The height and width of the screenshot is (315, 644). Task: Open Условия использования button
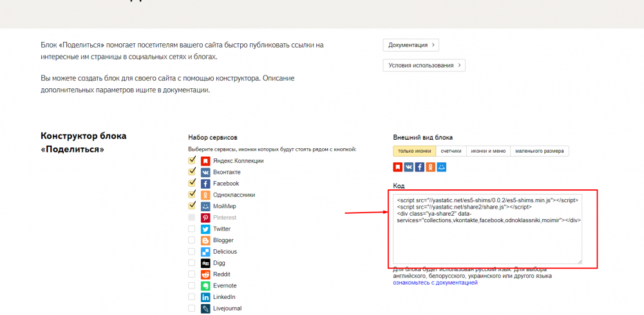(x=424, y=65)
